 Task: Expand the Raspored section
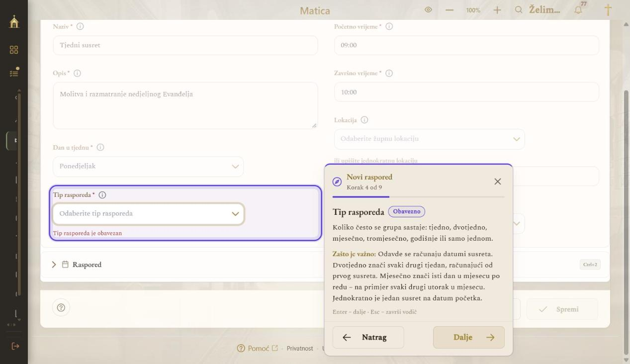77,265
